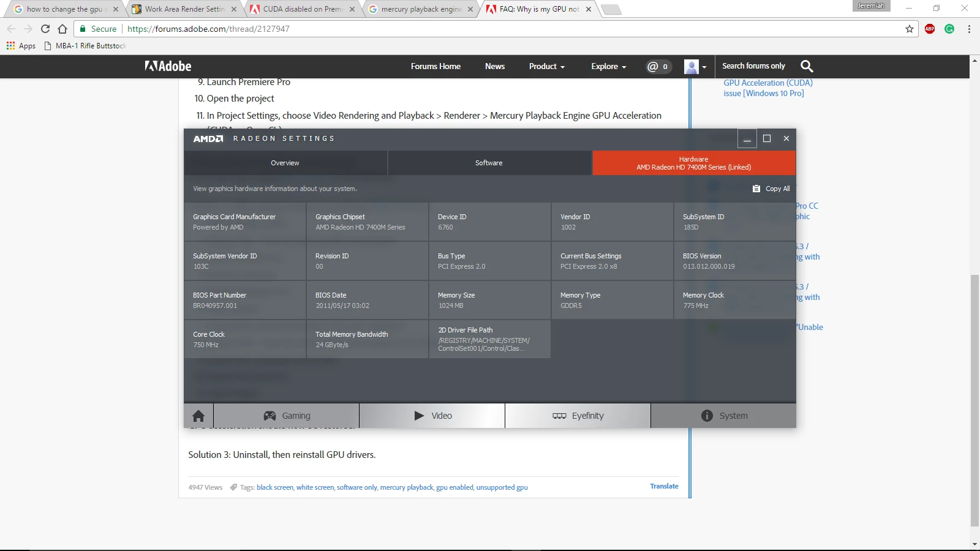980x551 pixels.
Task: Click the Search forums only field
Action: [x=753, y=66]
